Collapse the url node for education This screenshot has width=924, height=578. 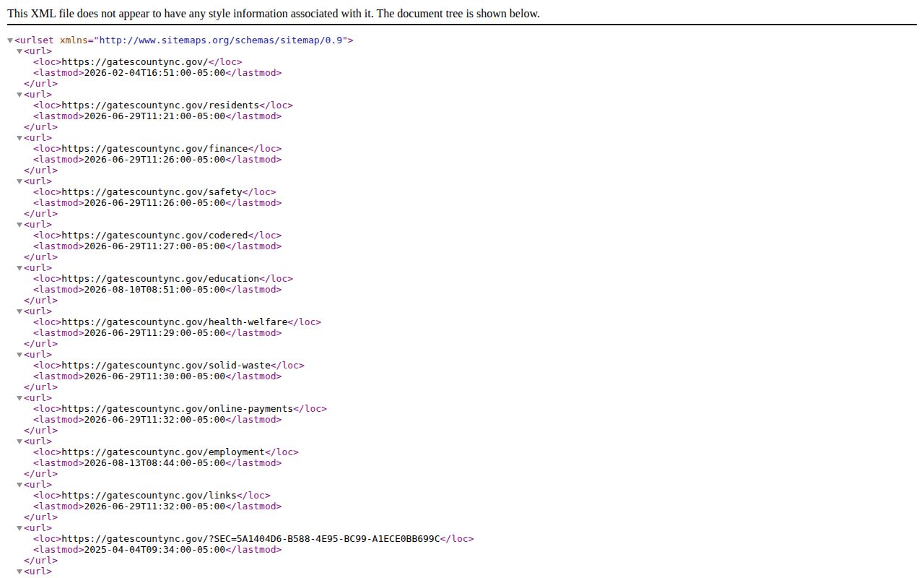tap(20, 268)
